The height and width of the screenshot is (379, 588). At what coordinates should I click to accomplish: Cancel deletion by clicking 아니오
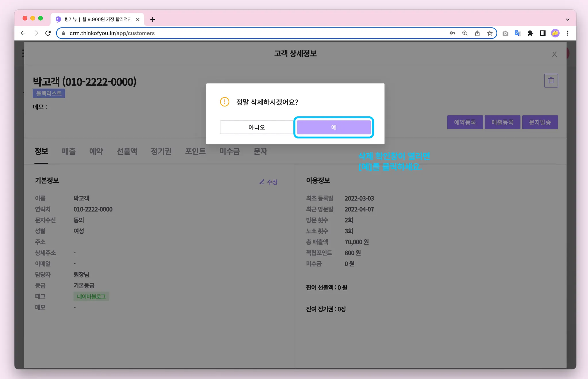(256, 127)
